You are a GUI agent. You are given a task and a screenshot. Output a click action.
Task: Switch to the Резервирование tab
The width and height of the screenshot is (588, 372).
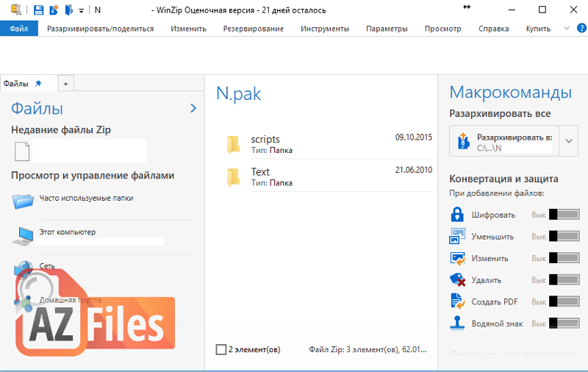tap(253, 29)
